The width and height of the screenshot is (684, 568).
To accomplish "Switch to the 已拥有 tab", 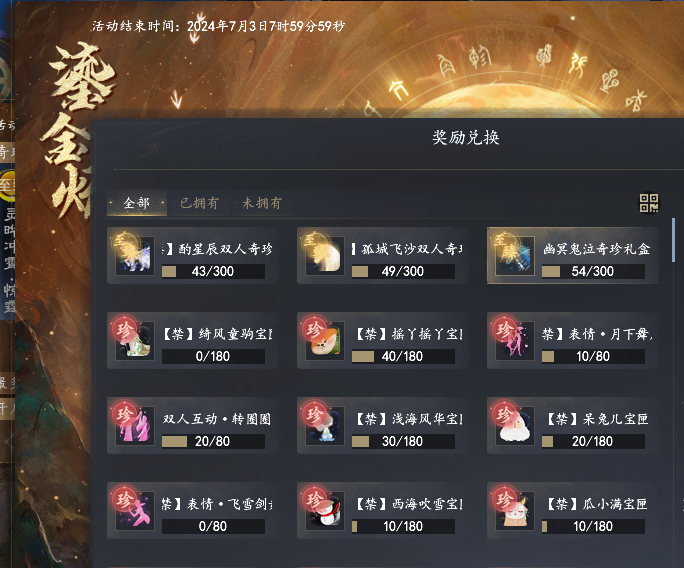I will point(199,203).
